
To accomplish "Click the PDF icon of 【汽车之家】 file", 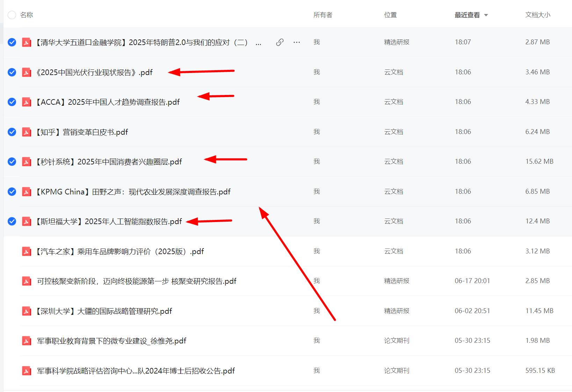I will click(x=27, y=251).
